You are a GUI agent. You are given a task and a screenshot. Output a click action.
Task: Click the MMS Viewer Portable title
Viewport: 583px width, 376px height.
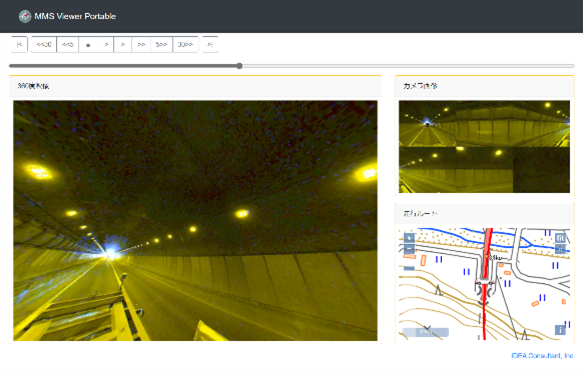coord(75,16)
